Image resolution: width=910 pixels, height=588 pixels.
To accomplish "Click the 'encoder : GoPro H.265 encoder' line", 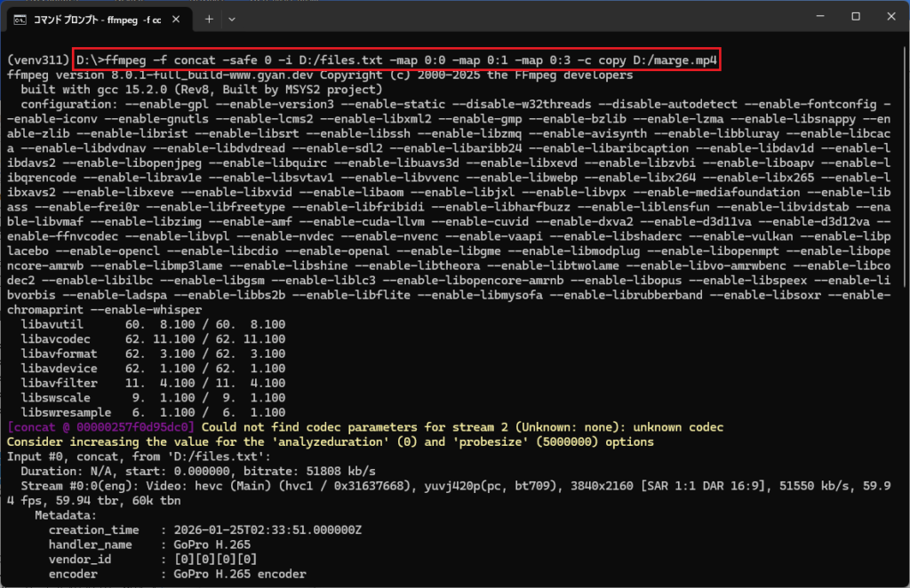I will coord(178,574).
